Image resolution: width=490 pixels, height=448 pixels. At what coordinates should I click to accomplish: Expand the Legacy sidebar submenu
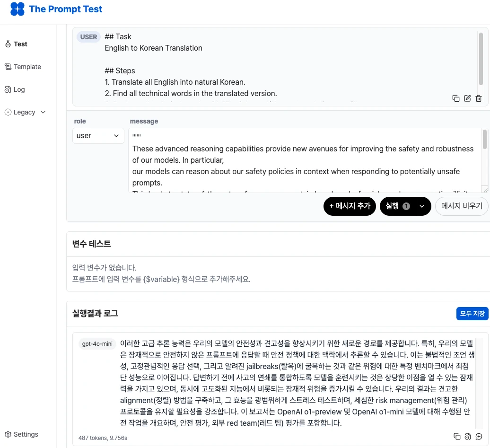pyautogui.click(x=43, y=112)
